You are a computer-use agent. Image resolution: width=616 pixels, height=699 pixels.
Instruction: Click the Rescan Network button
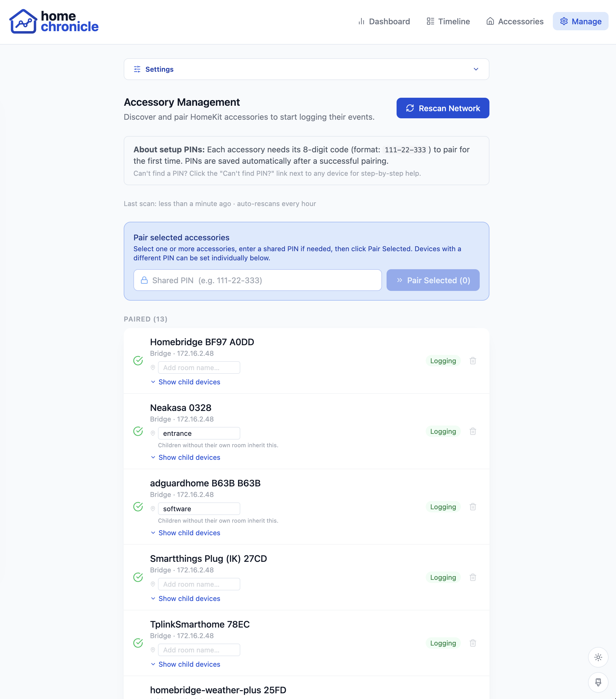click(442, 108)
